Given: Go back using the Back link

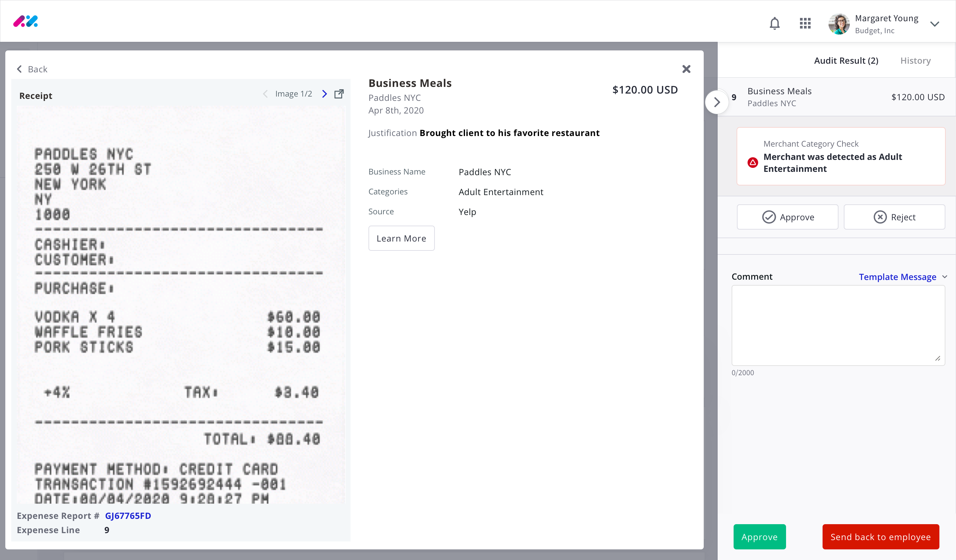Looking at the screenshot, I should tap(32, 69).
